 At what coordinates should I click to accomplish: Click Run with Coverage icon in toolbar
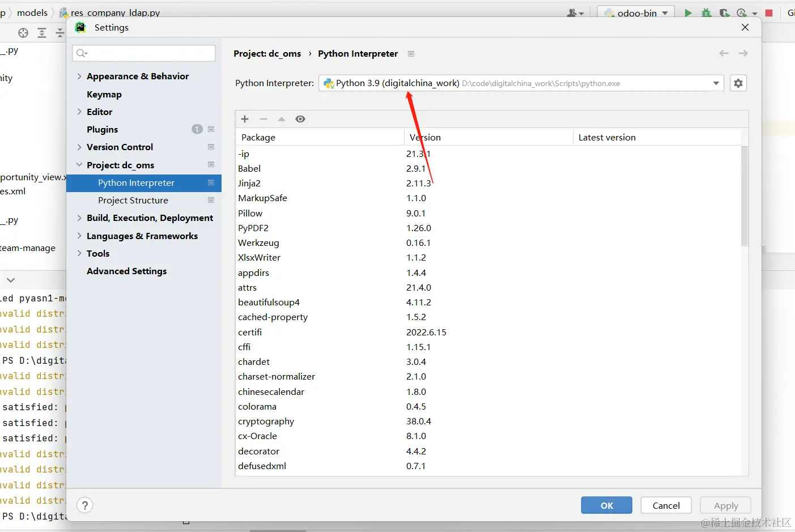pos(724,12)
